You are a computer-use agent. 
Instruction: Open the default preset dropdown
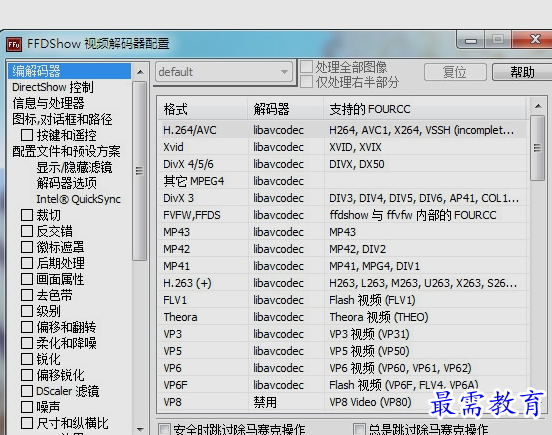pos(224,72)
